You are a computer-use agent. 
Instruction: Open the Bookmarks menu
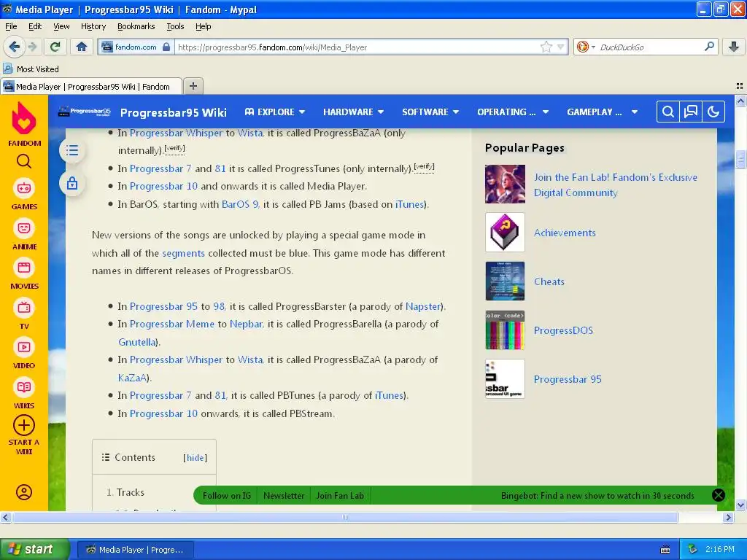pyautogui.click(x=136, y=27)
